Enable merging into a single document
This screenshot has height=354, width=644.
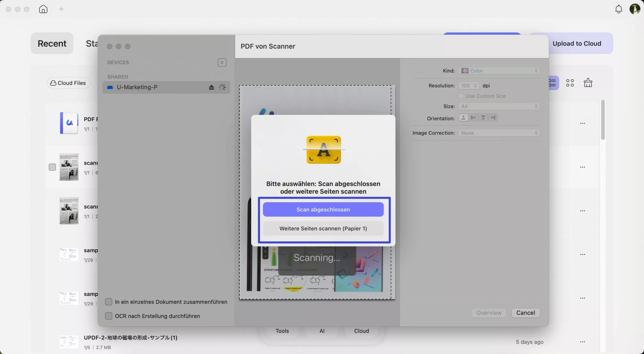click(x=109, y=302)
